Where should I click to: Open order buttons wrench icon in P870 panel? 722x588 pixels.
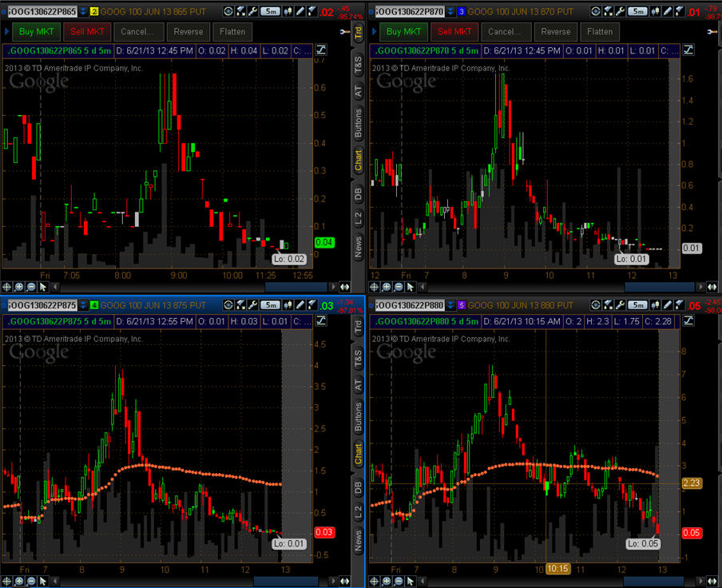712,31
